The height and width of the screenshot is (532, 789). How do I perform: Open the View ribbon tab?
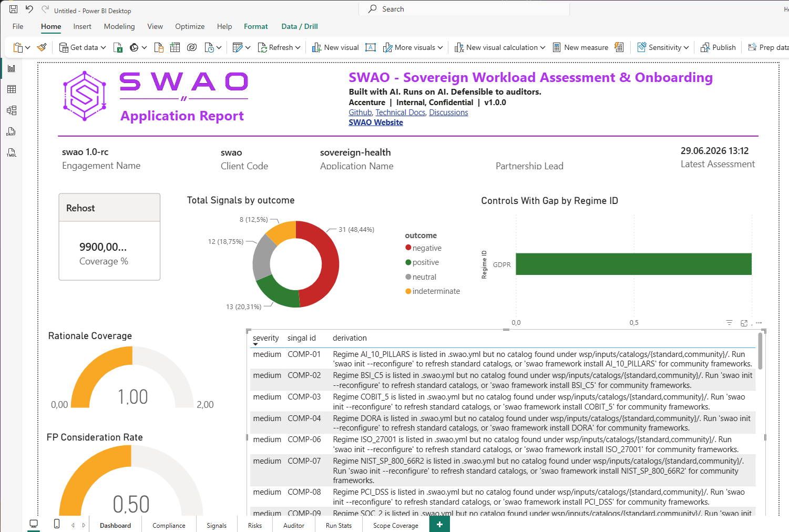[x=155, y=26]
